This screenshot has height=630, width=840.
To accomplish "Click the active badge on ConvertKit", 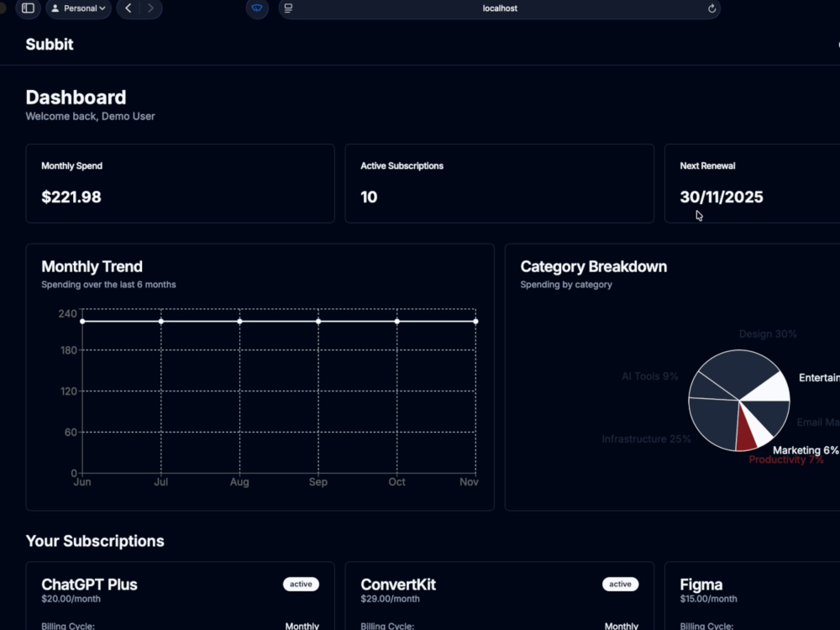I will (620, 584).
